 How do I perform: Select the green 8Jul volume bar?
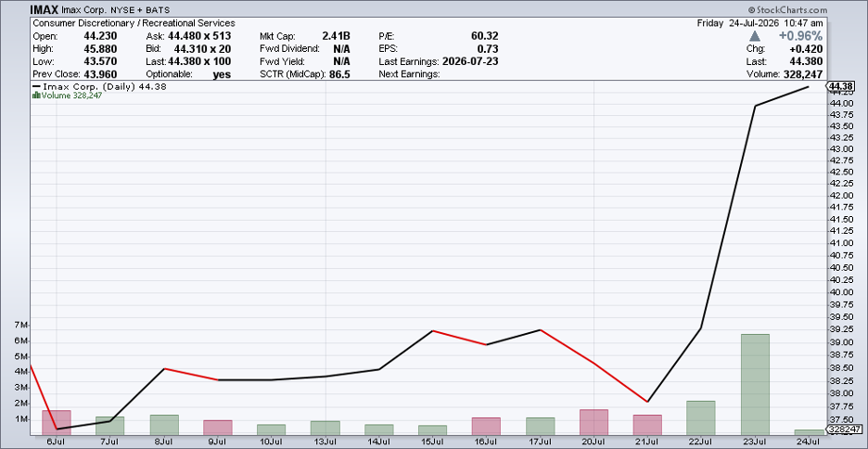(x=164, y=425)
